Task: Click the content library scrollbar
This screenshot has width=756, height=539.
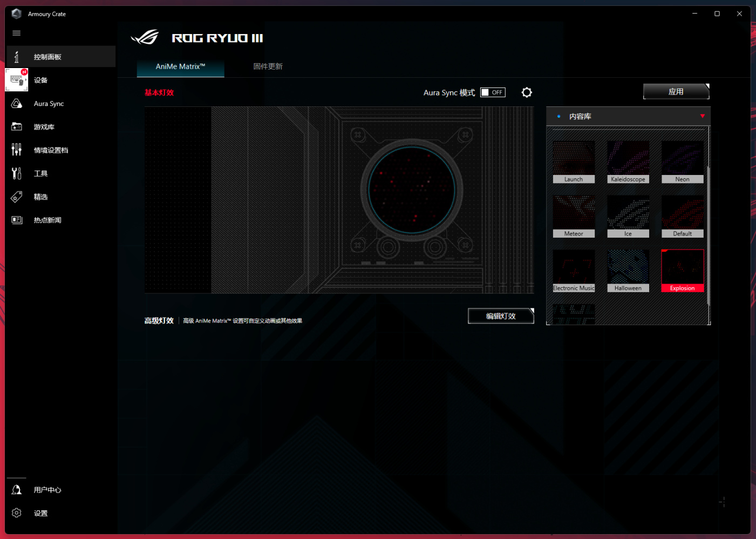Action: [709, 236]
